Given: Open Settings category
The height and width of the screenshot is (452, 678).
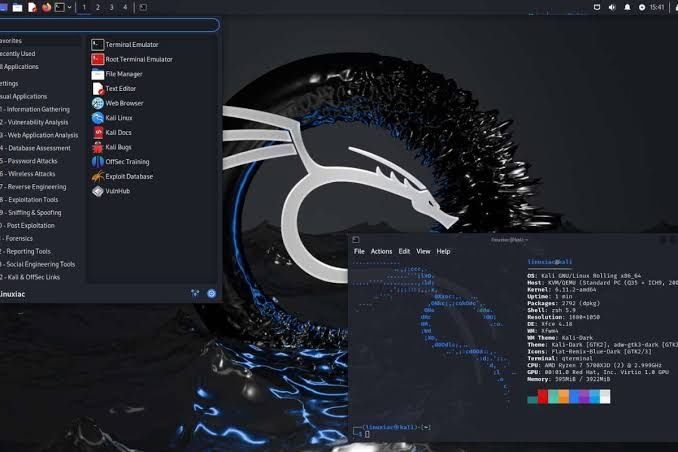Looking at the screenshot, I should coord(9,83).
